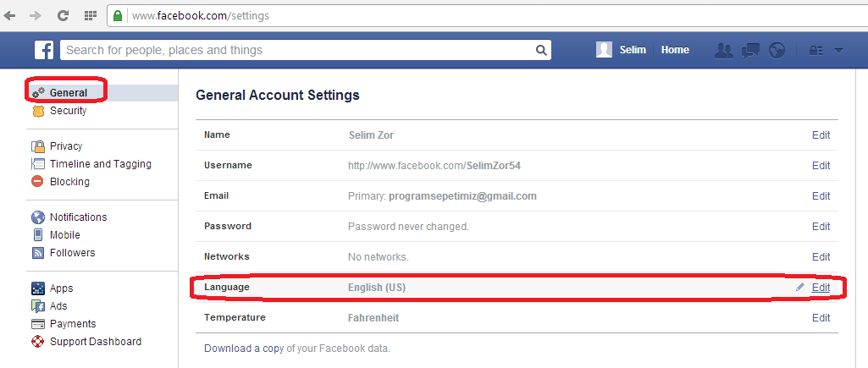Click the browser reload icon

click(63, 15)
